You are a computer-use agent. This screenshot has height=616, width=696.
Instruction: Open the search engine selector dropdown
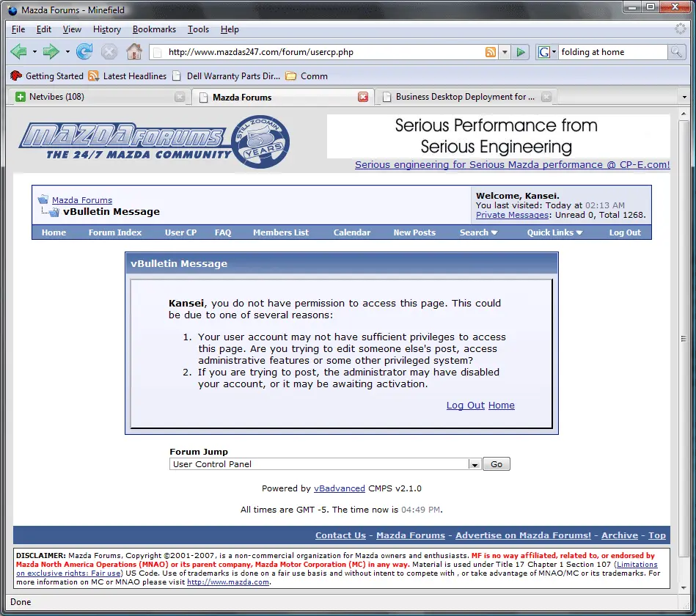tap(554, 52)
